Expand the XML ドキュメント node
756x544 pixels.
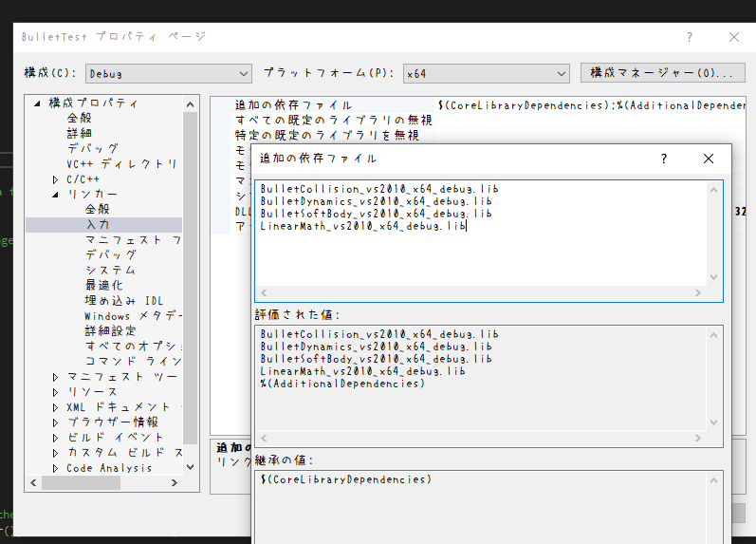55,407
